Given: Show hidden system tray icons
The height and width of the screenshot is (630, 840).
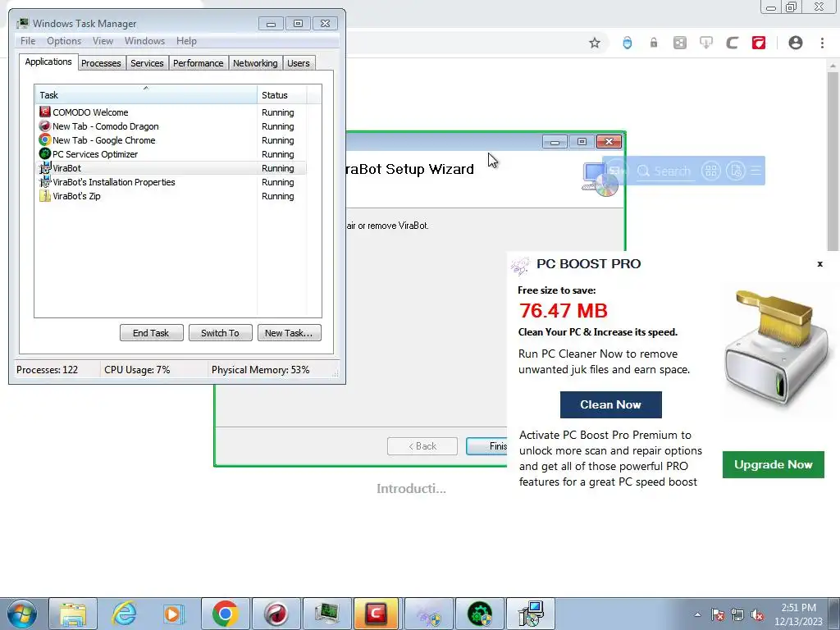Looking at the screenshot, I should click(697, 614).
